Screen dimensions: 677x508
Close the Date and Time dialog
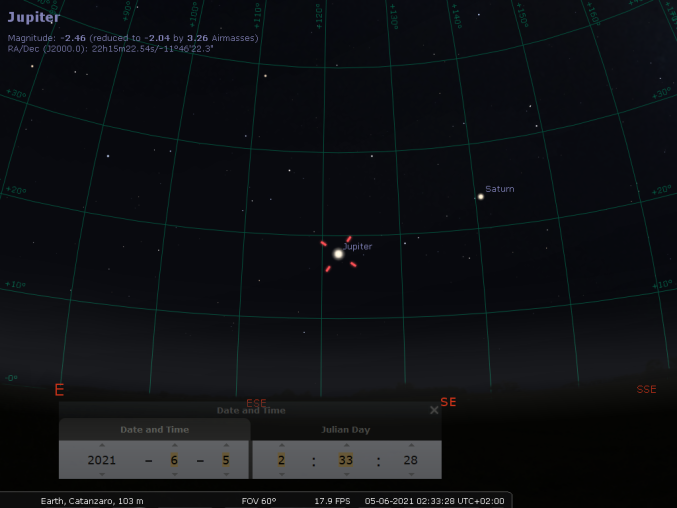(x=434, y=410)
